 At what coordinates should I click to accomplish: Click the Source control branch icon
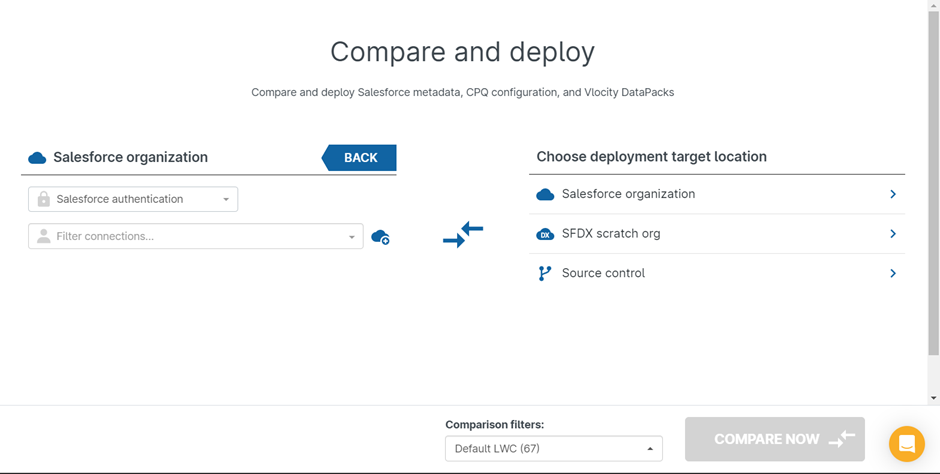click(545, 273)
